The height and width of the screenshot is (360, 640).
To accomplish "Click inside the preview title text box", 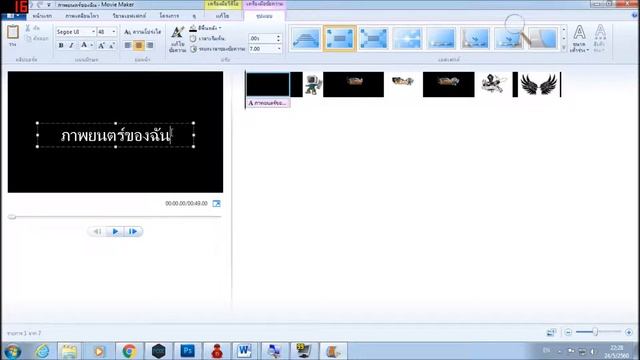I will [116, 135].
